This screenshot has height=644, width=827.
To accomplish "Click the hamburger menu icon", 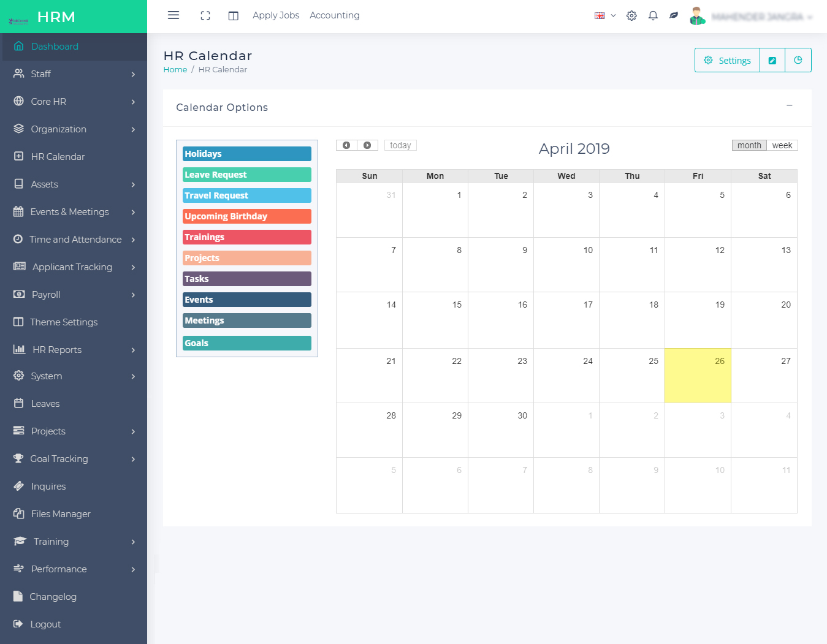I will click(173, 15).
